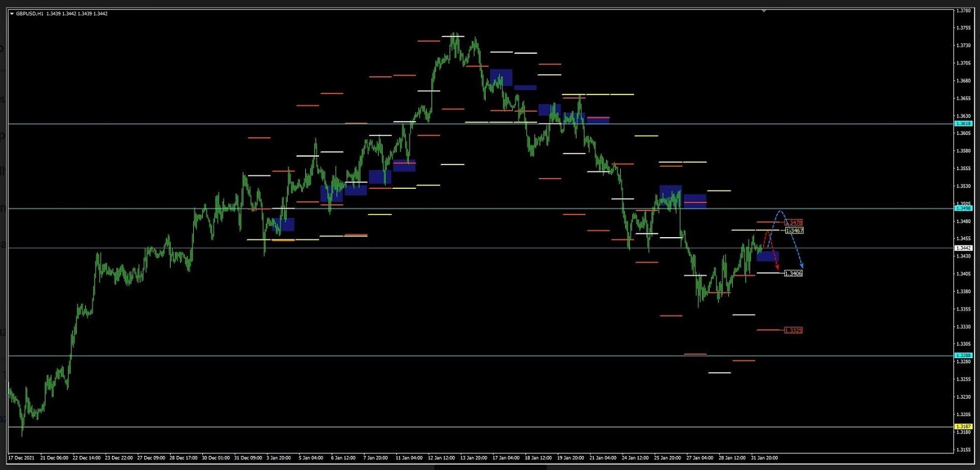The image size is (980, 470).
Task: Click the chart shift triangle at top
Action: point(763,10)
